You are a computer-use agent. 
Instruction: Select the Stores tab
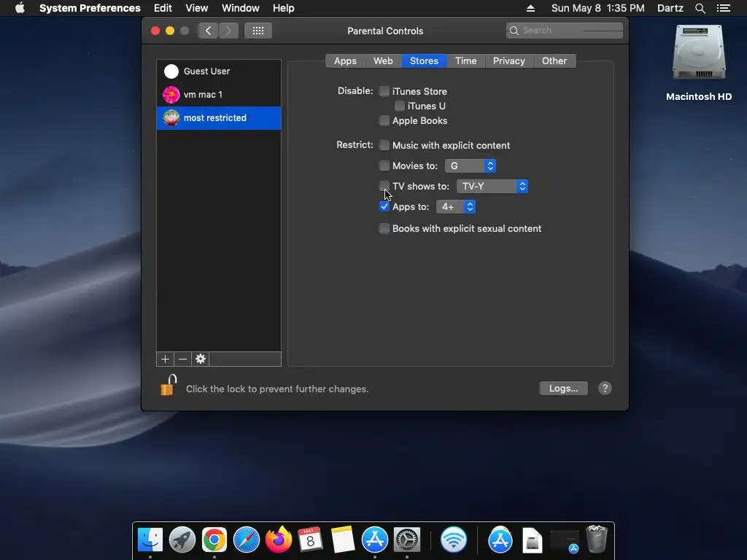(424, 61)
